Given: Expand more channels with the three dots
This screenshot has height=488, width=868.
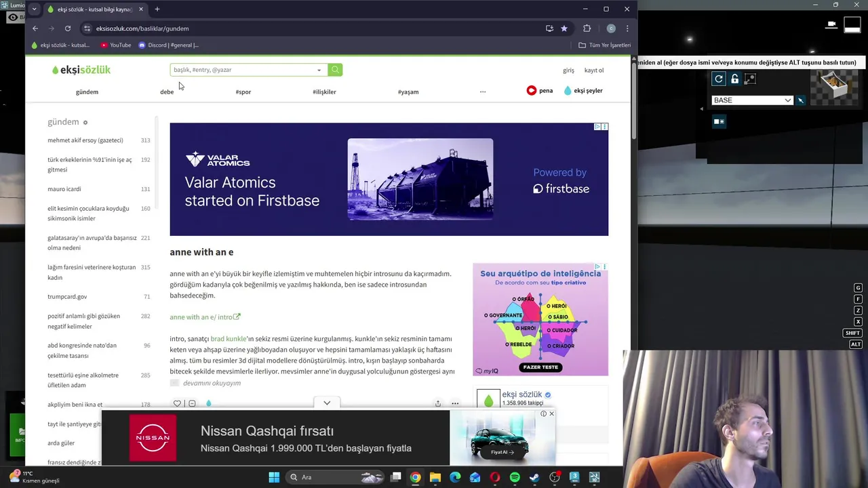Looking at the screenshot, I should click(x=483, y=91).
